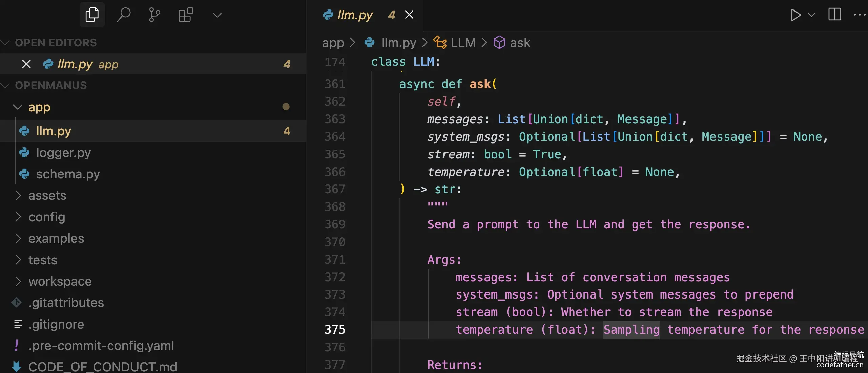Open the .pre-commit-config.yaml file
This screenshot has width=868, height=373.
point(101,346)
